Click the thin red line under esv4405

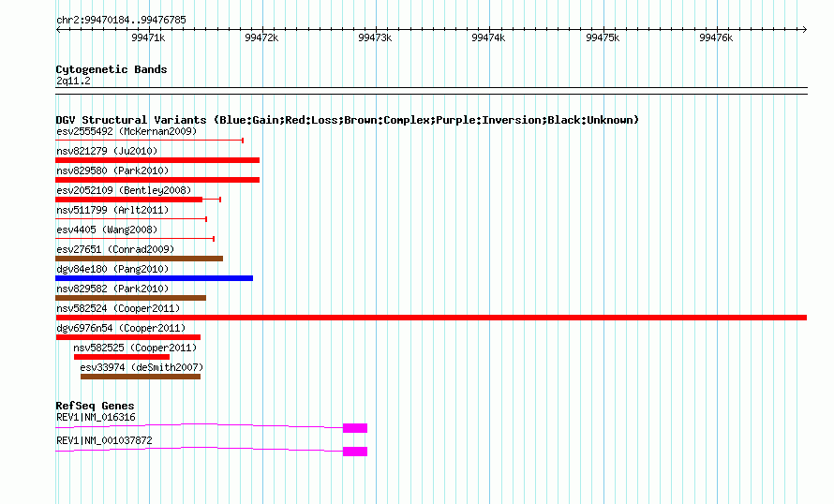point(135,238)
